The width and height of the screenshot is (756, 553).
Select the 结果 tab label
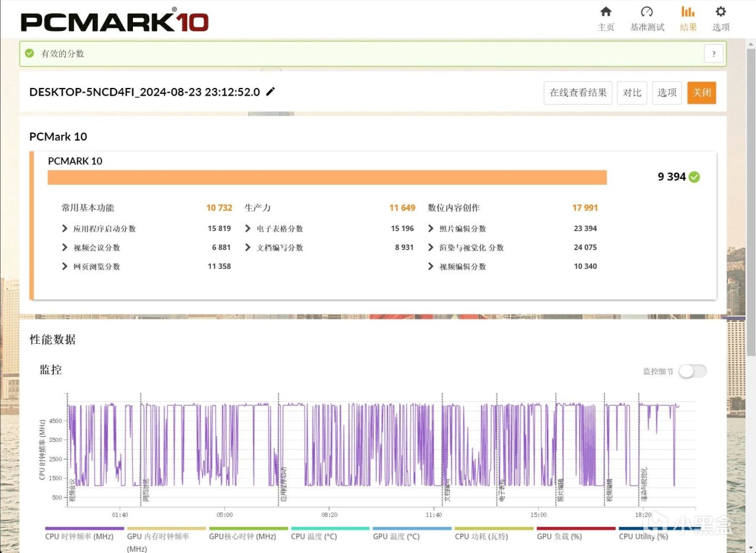pos(688,27)
